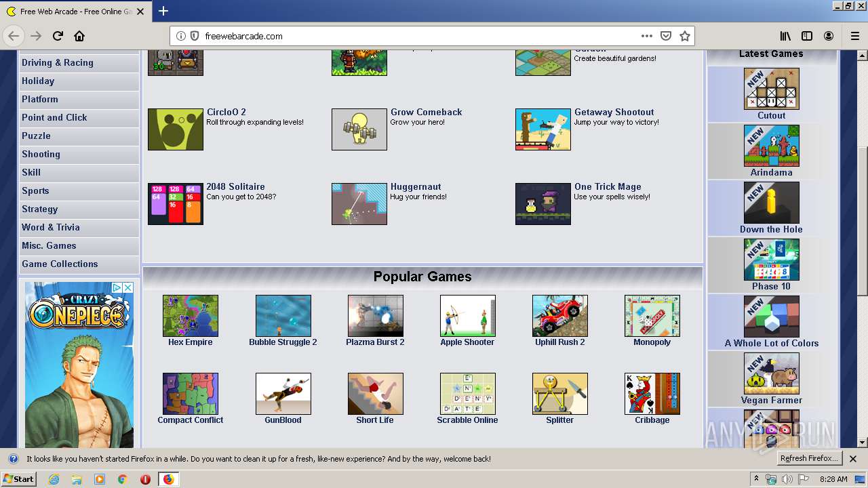
Task: Open the Cribbage game thumbnail
Action: [x=652, y=394]
